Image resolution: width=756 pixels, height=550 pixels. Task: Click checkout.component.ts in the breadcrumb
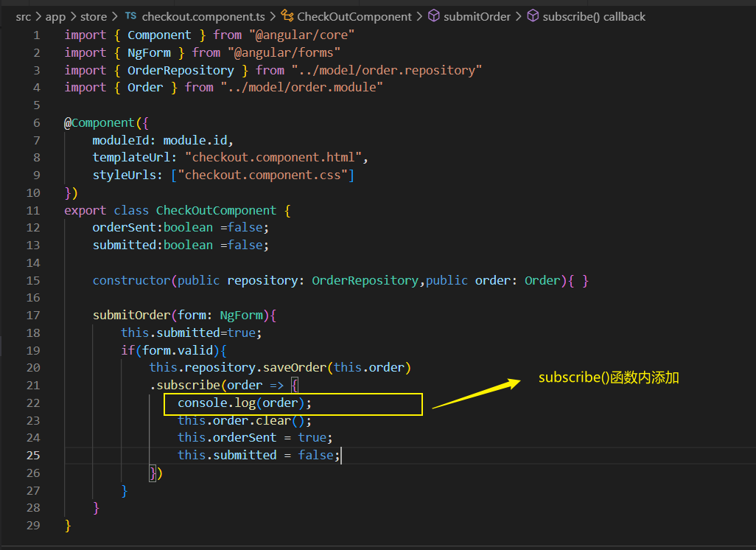203,17
